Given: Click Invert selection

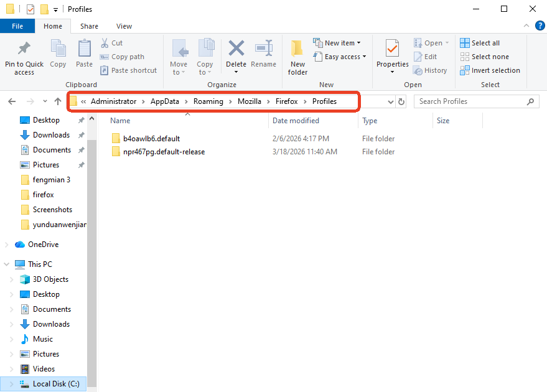Looking at the screenshot, I should [490, 70].
